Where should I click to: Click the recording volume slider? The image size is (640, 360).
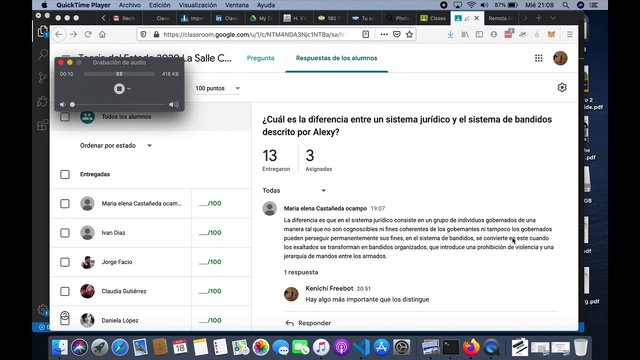click(119, 104)
